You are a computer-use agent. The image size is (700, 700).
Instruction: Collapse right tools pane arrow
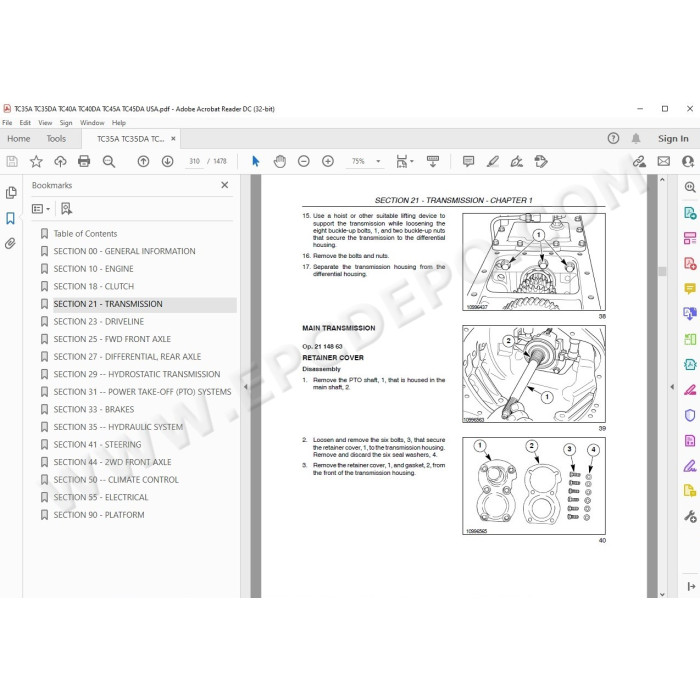[x=672, y=387]
